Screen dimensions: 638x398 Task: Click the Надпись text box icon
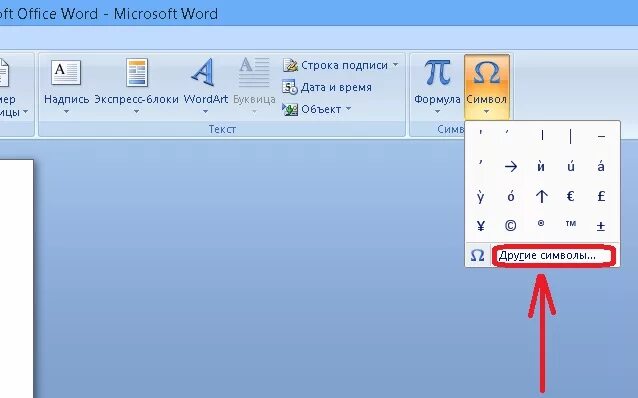click(66, 72)
